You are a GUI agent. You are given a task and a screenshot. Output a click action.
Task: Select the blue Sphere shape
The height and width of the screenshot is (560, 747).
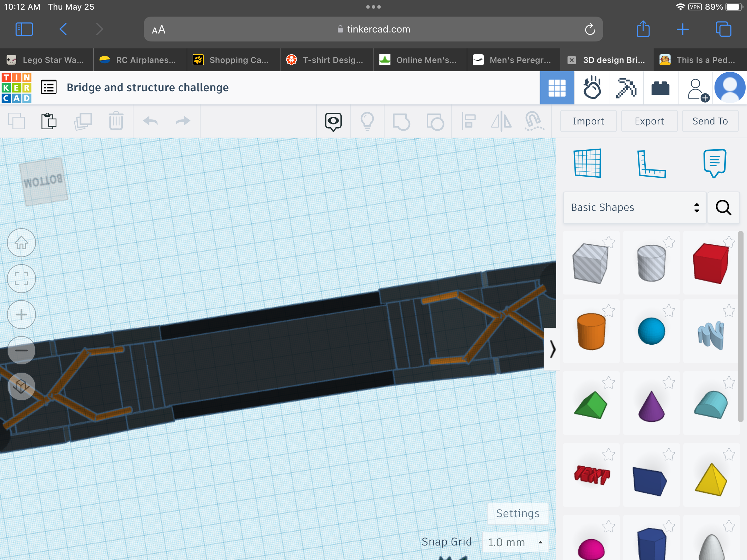(x=652, y=331)
